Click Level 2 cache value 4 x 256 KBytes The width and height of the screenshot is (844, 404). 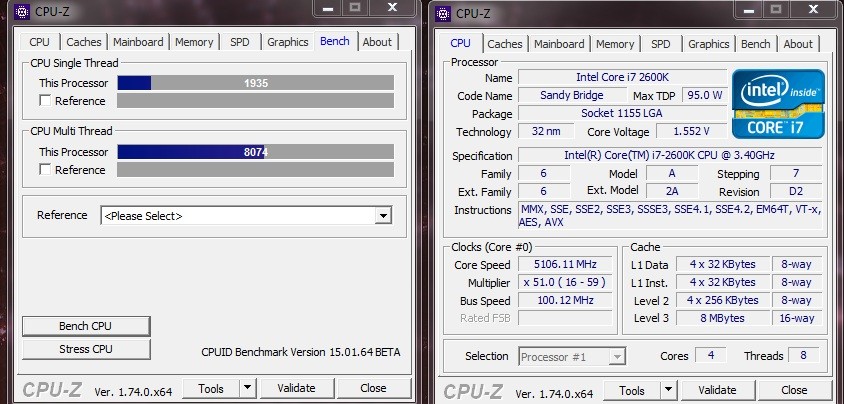[x=722, y=300]
